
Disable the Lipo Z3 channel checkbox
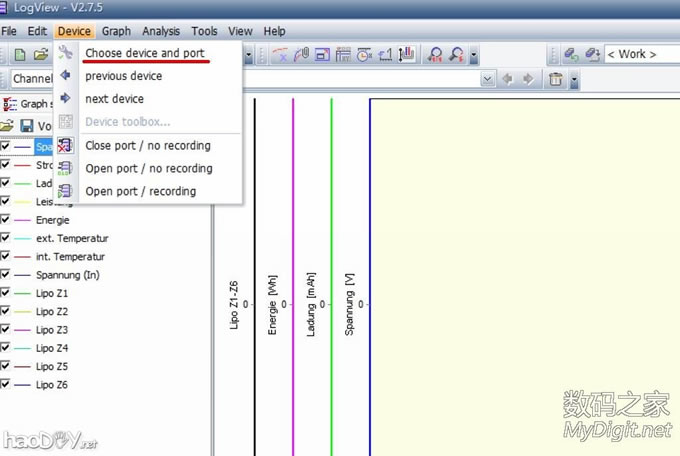tap(6, 330)
